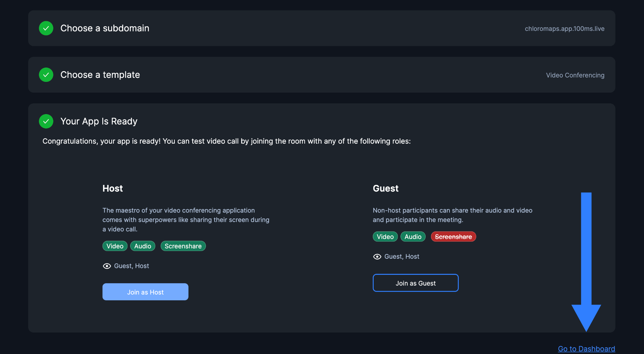The height and width of the screenshot is (354, 644).
Task: Toggle the eye icon next to Guest, Host under Host
Action: pyautogui.click(x=106, y=266)
